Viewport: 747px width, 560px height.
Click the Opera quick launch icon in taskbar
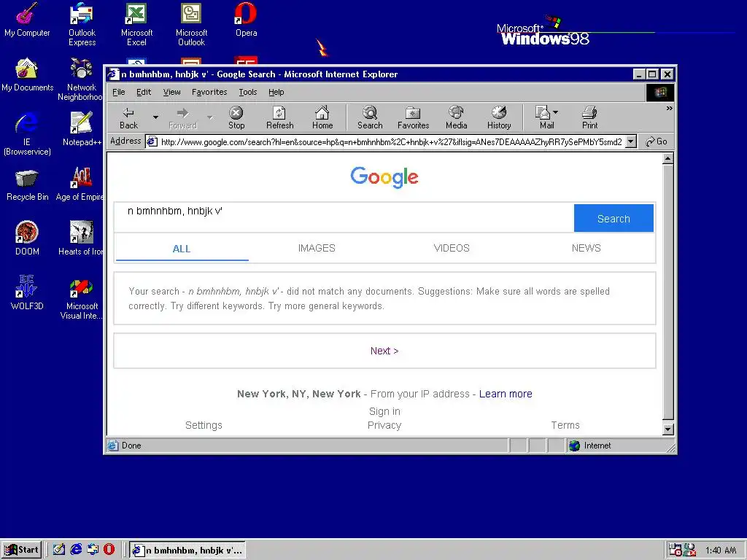(109, 550)
